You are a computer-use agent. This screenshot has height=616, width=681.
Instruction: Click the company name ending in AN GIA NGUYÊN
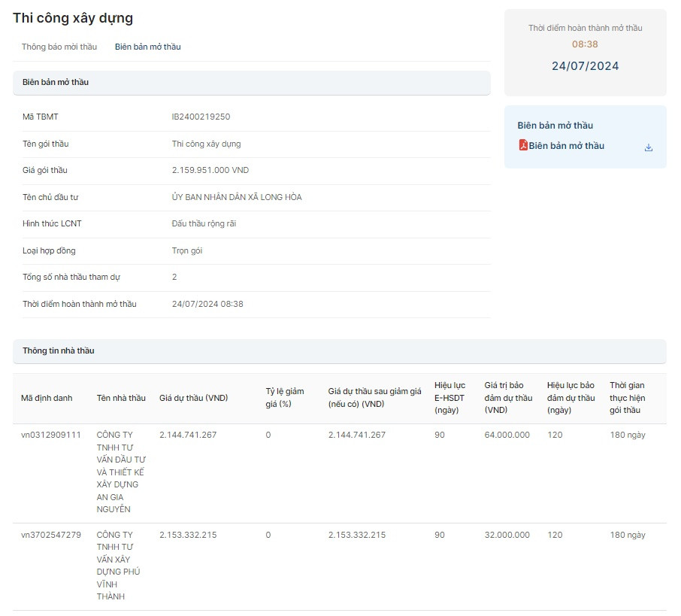(121, 472)
